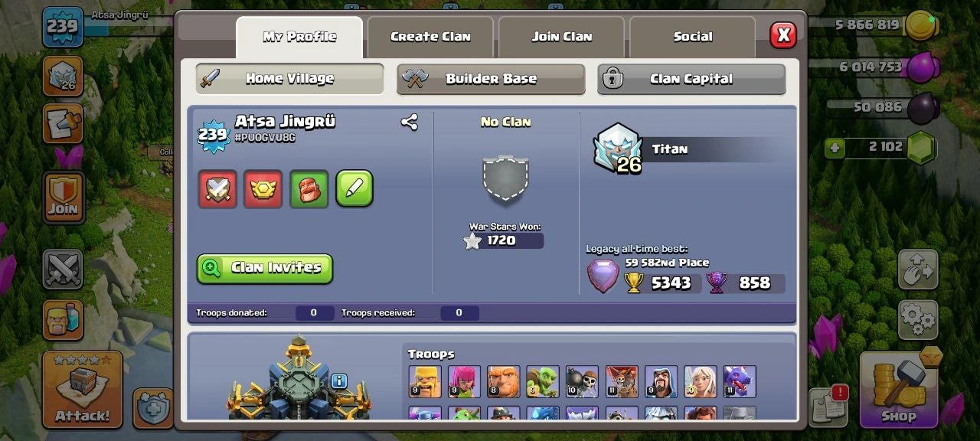
Task: Open the crossed swords war preference icon
Action: (217, 189)
